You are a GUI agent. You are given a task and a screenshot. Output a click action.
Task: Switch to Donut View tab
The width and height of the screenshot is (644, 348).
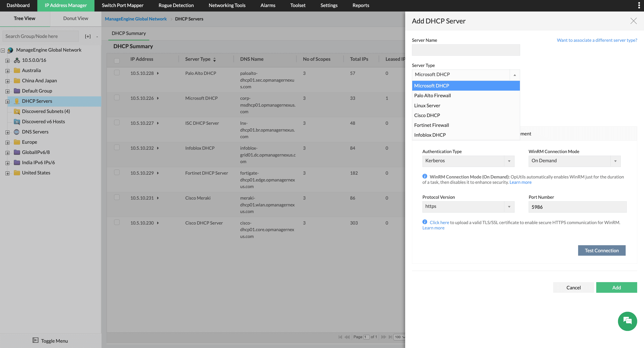click(x=75, y=19)
